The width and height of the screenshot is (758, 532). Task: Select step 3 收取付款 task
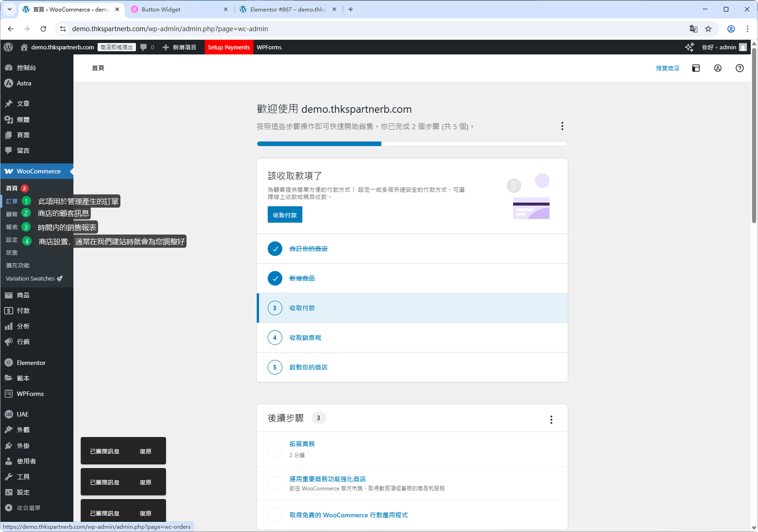click(x=412, y=308)
